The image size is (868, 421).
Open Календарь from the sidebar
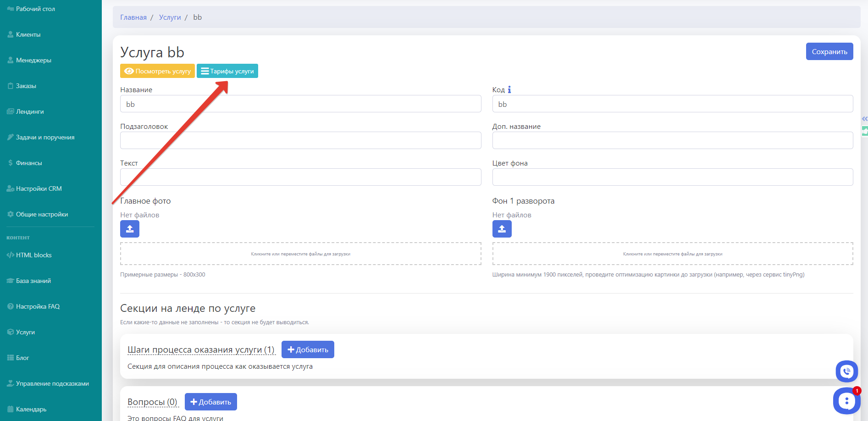[x=31, y=409]
